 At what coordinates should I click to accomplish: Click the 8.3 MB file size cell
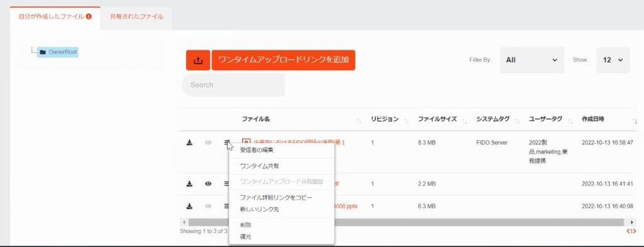coord(427,142)
